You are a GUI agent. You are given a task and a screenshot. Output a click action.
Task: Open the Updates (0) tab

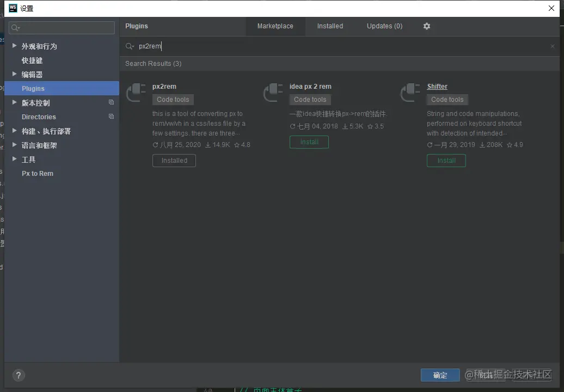click(384, 26)
